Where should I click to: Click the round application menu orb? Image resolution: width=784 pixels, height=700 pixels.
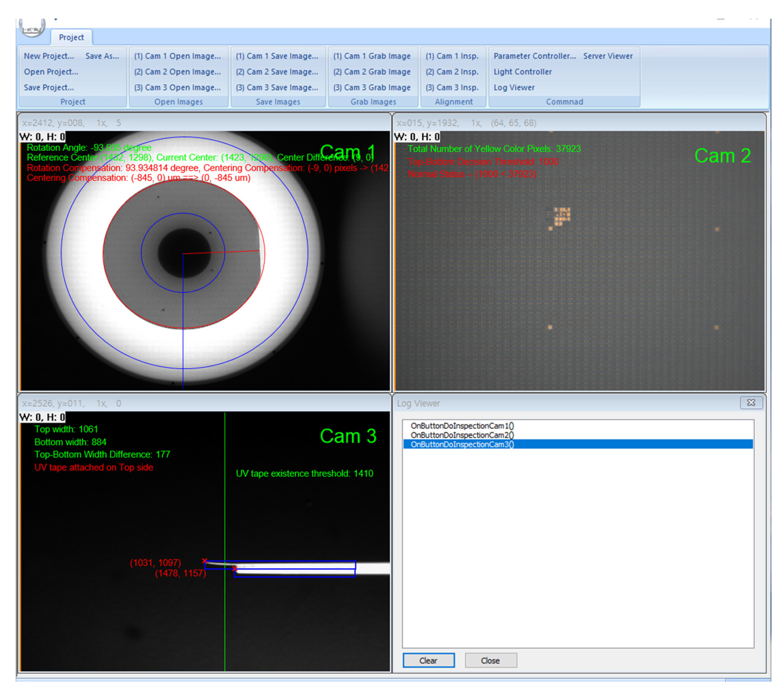(32, 27)
